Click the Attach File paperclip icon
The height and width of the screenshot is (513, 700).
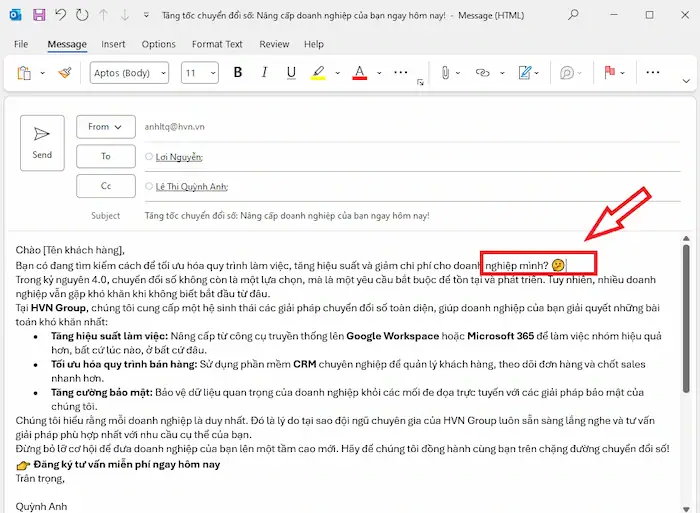click(x=446, y=73)
